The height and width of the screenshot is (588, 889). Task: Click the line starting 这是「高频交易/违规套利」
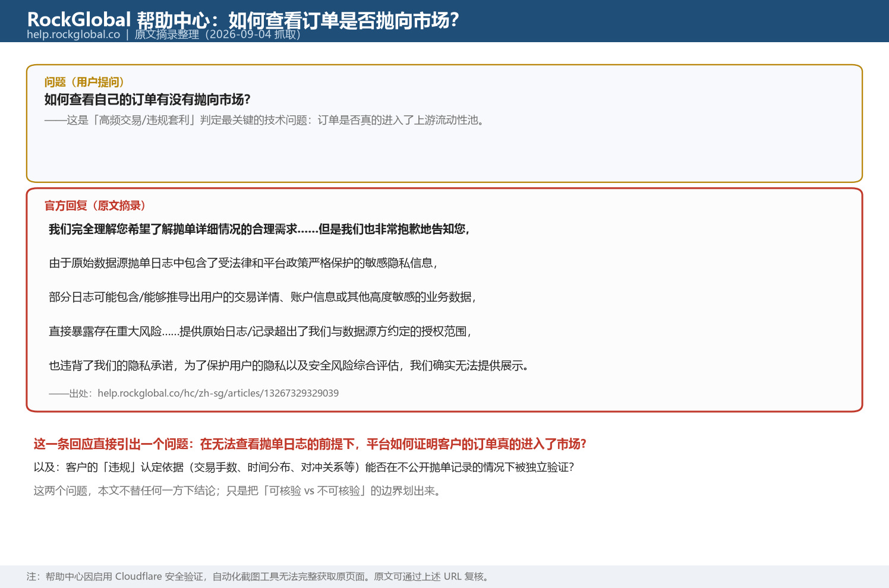[266, 121]
